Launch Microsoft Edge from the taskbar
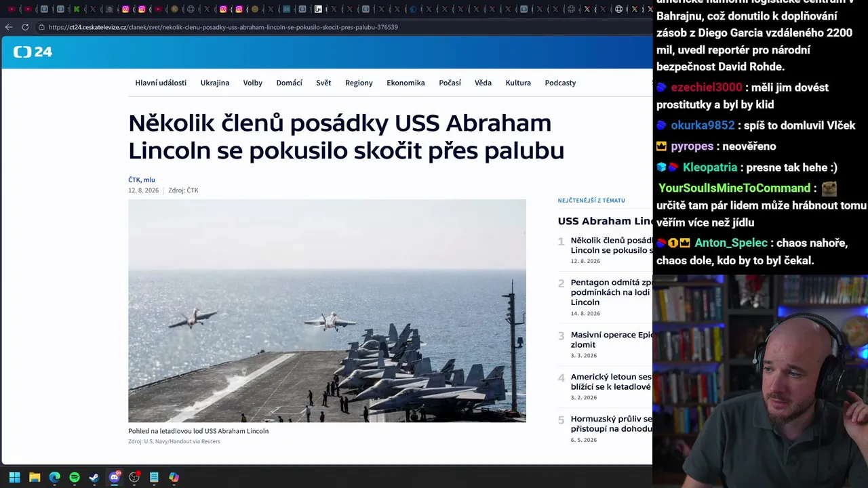Viewport: 868px width, 488px height. pyautogui.click(x=54, y=477)
